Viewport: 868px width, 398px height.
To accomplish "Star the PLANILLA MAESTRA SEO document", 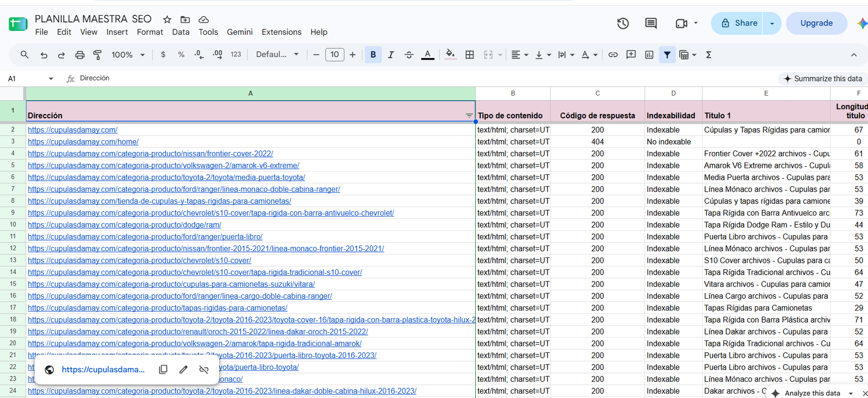I will point(167,20).
